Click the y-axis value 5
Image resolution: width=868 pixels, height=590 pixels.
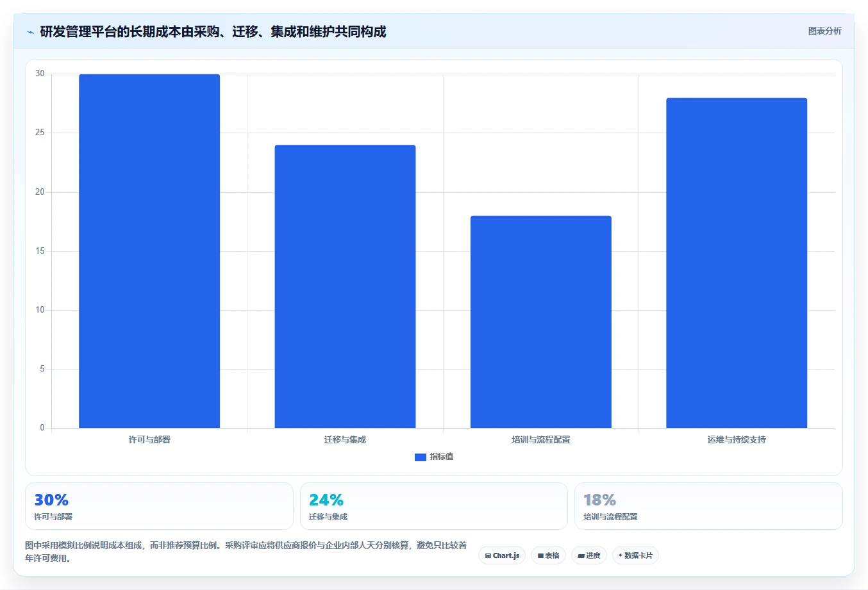(x=42, y=369)
